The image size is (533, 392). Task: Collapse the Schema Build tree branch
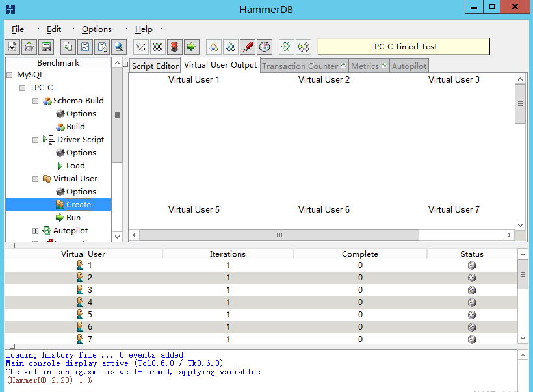[35, 100]
